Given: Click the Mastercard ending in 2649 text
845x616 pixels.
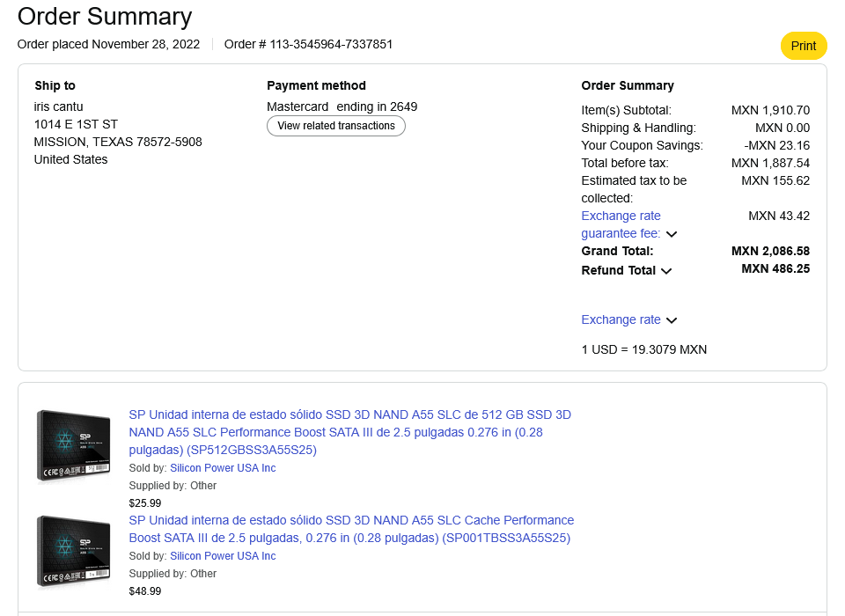Looking at the screenshot, I should (x=342, y=106).
